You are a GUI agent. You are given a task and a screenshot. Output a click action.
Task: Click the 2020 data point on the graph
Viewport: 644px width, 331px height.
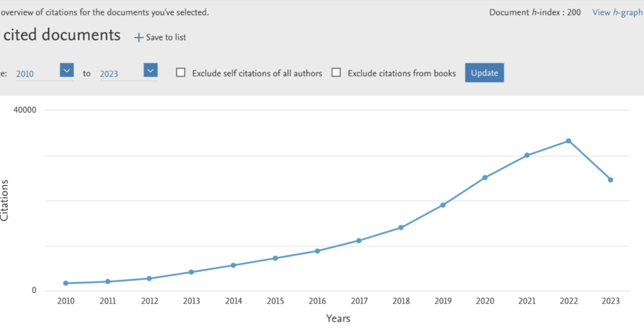pos(485,178)
